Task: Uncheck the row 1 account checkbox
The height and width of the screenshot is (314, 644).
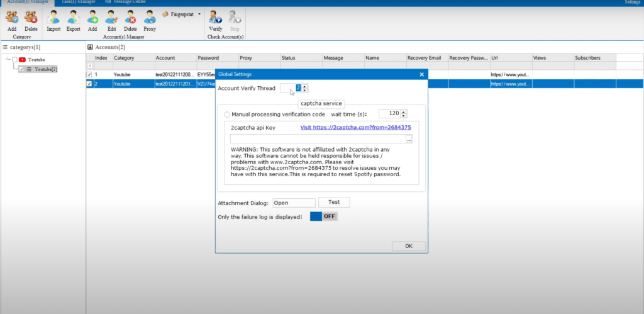Action: (89, 74)
